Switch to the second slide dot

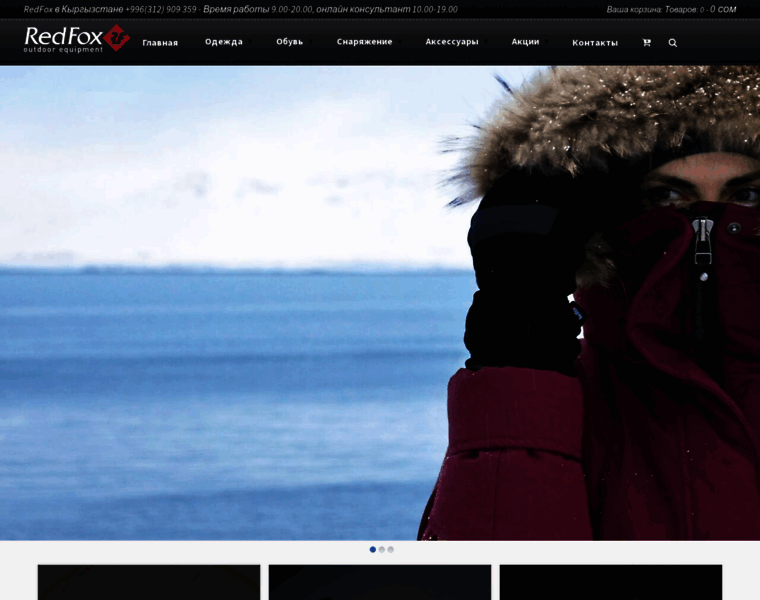pos(381,549)
